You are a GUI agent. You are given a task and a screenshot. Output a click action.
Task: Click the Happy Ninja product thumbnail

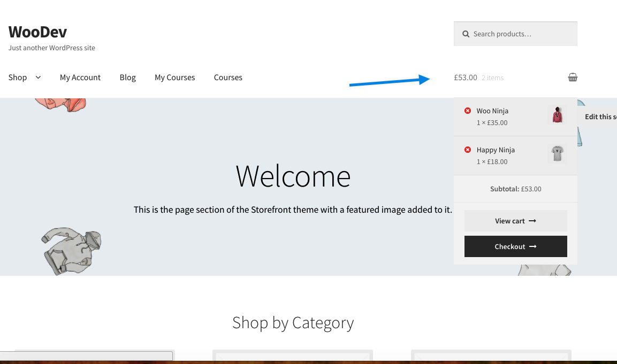click(x=557, y=153)
